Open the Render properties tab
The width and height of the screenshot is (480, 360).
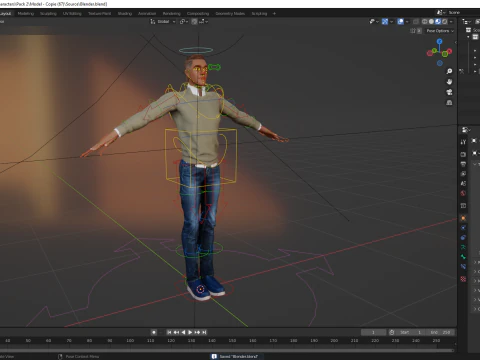coord(463,154)
